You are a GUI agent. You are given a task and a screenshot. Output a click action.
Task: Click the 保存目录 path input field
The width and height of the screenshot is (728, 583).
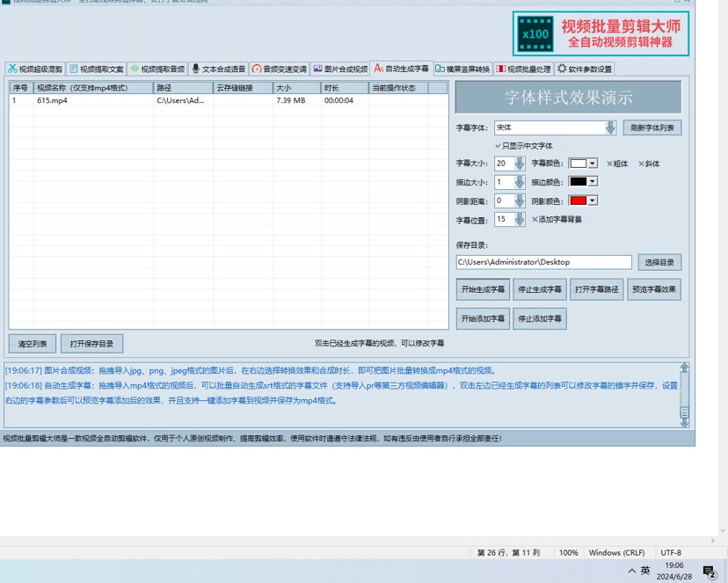click(543, 262)
